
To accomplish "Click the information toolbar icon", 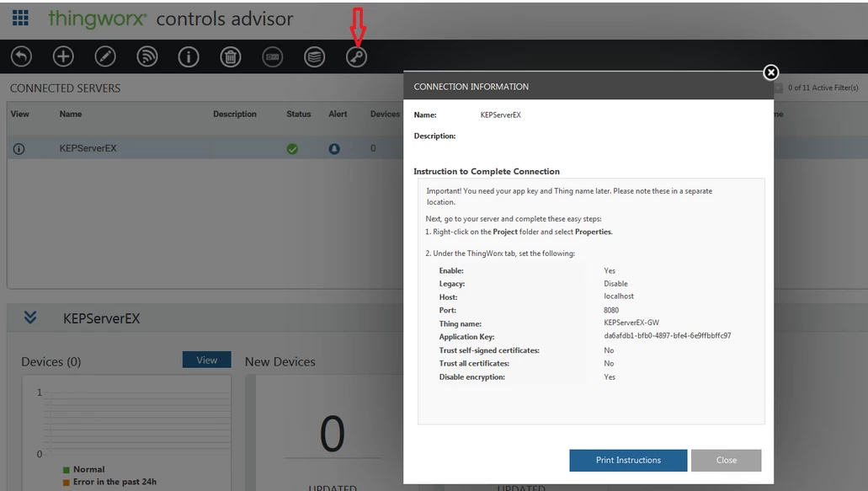I will [x=189, y=56].
